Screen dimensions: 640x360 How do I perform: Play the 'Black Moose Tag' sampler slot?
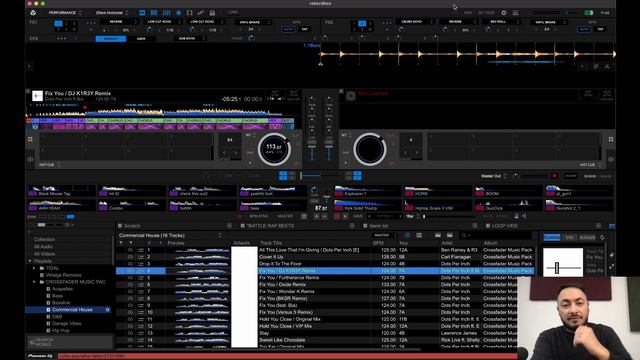tap(33, 193)
